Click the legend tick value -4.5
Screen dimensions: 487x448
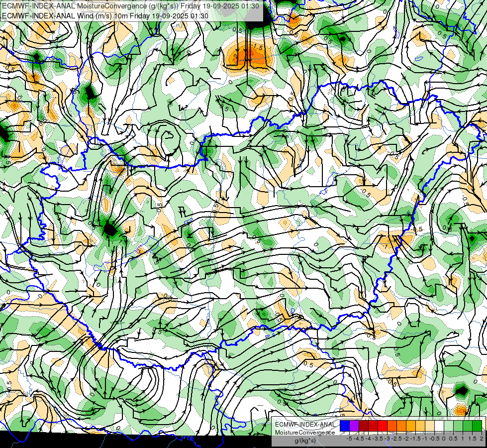[x=359, y=439]
